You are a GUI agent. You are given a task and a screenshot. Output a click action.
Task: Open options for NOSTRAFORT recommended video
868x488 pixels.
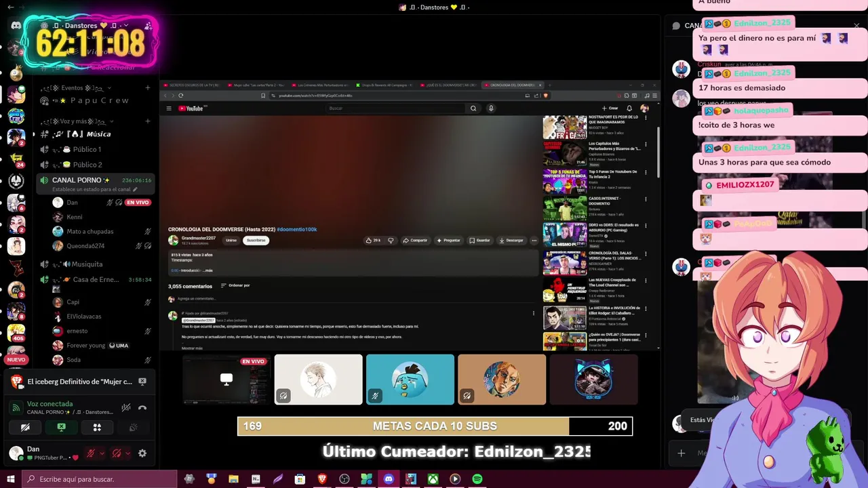tap(646, 118)
